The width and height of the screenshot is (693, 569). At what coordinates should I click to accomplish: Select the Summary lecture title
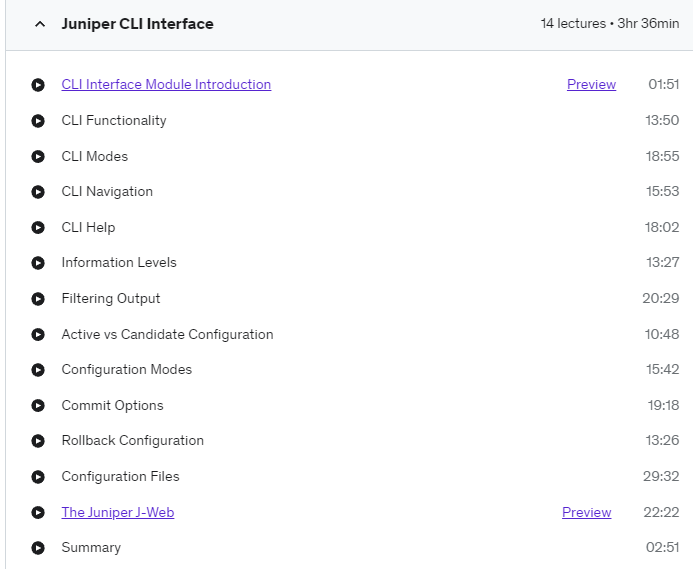91,548
